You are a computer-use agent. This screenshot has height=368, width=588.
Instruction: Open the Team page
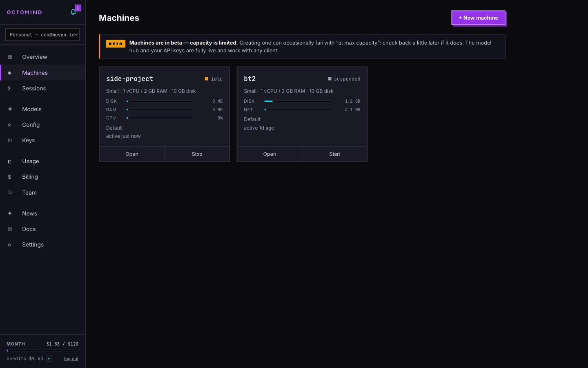pyautogui.click(x=42, y=193)
